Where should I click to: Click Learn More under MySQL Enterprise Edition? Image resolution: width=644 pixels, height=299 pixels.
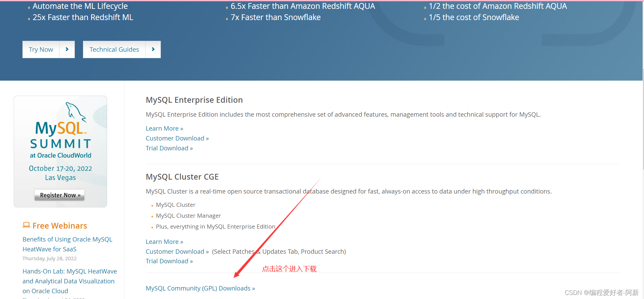pos(165,128)
